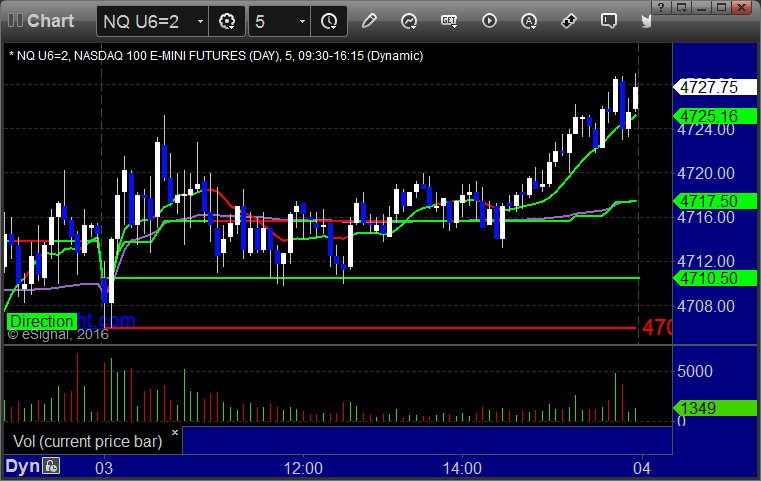761x481 pixels.
Task: Click the 03 date axis label
Action: tap(104, 468)
